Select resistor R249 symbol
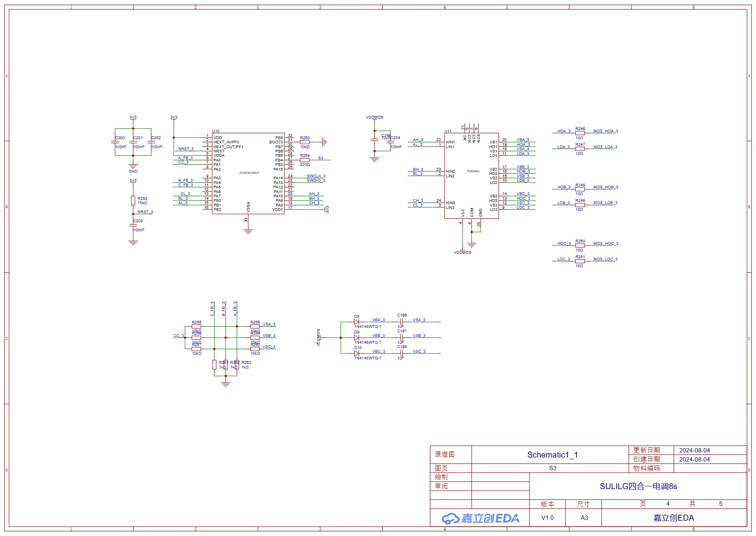 click(x=580, y=205)
